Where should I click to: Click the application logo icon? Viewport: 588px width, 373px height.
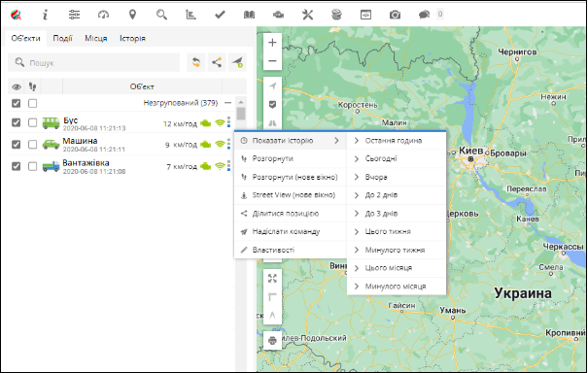pyautogui.click(x=16, y=15)
